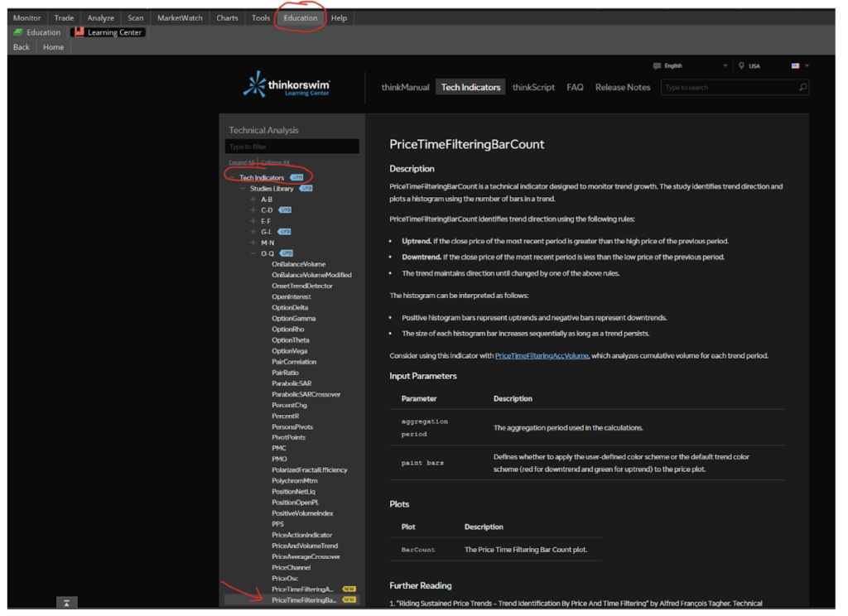This screenshot has width=848, height=616.
Task: Select the Education sub-tab with green book
Action: pyautogui.click(x=37, y=32)
